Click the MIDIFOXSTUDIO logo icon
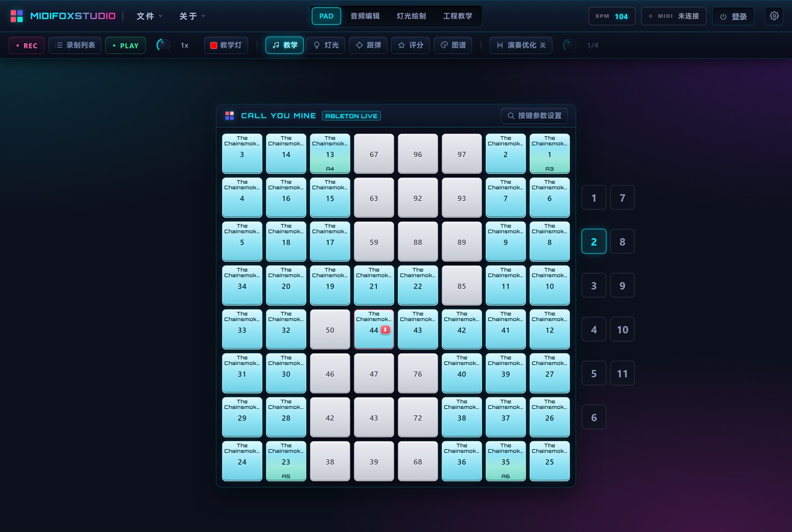The height and width of the screenshot is (532, 792). coord(17,16)
